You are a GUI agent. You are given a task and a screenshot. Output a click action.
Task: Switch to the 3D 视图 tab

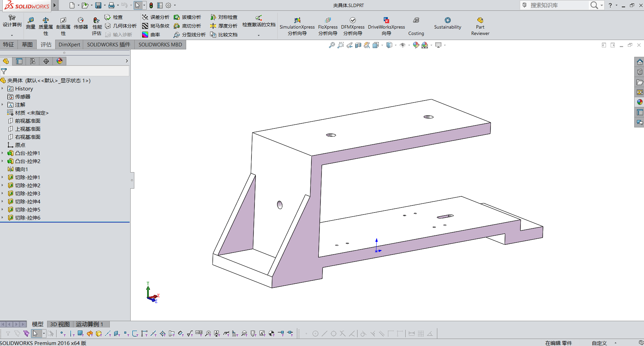[60, 324]
